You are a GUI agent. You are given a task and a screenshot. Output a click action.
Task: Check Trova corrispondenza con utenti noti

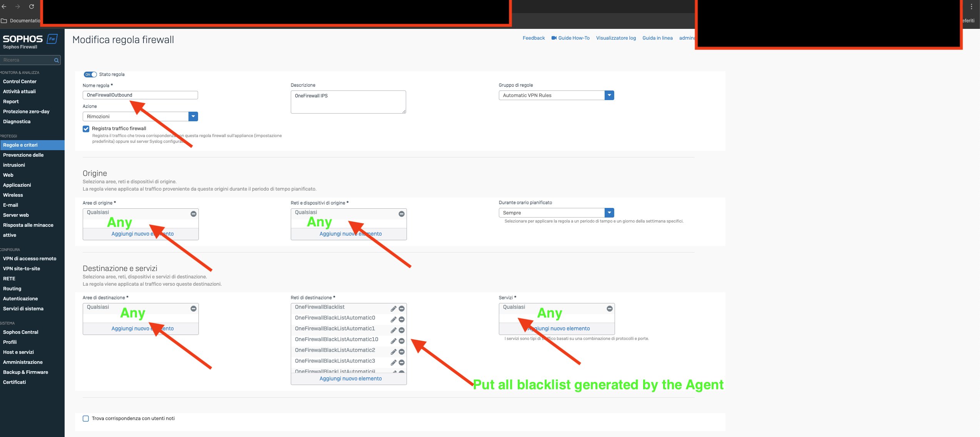click(x=86, y=419)
